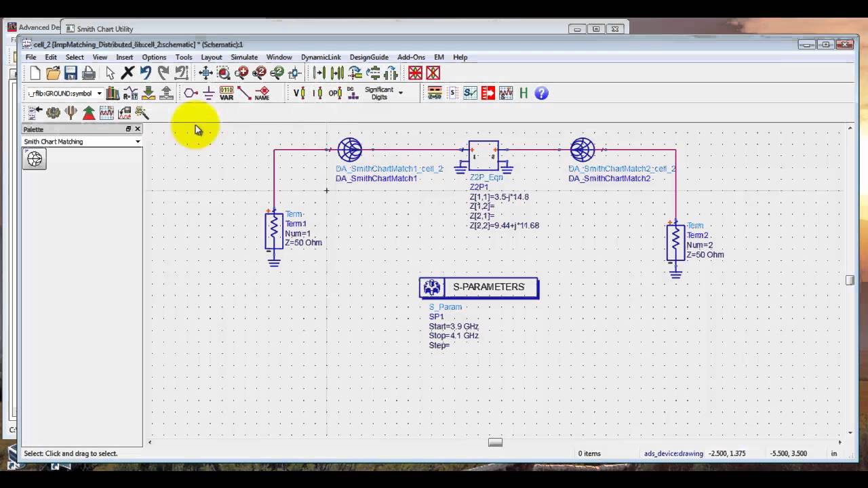Click the vertical scrollbar thumb
This screenshot has height=488, width=868.
coord(850,280)
